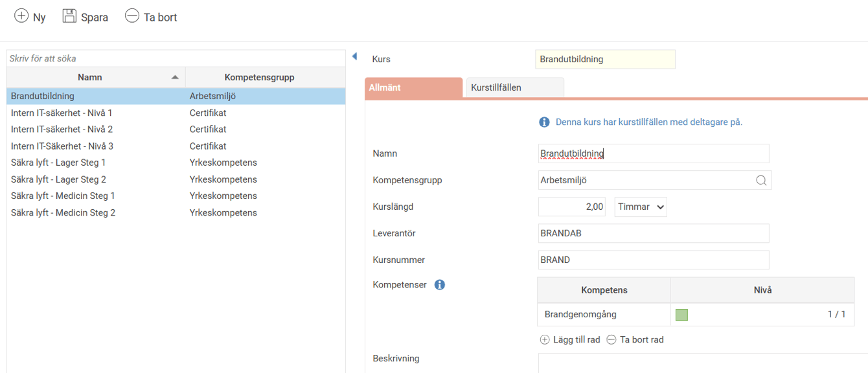Image resolution: width=868 pixels, height=373 pixels.
Task: Click the Kursnummer field with BRAND
Action: (x=654, y=260)
